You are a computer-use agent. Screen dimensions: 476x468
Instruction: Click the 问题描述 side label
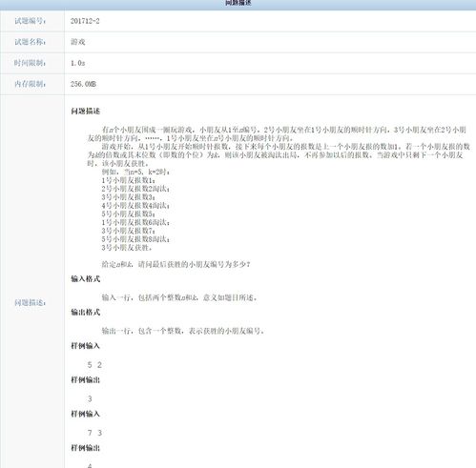pyautogui.click(x=30, y=302)
